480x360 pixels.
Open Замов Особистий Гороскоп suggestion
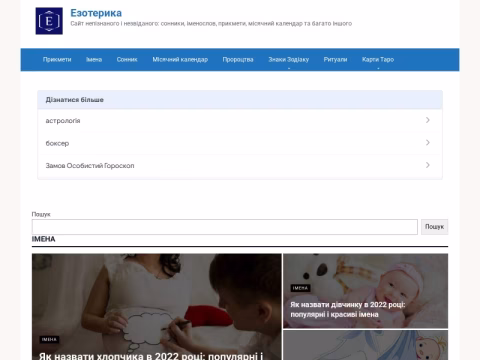click(x=240, y=166)
